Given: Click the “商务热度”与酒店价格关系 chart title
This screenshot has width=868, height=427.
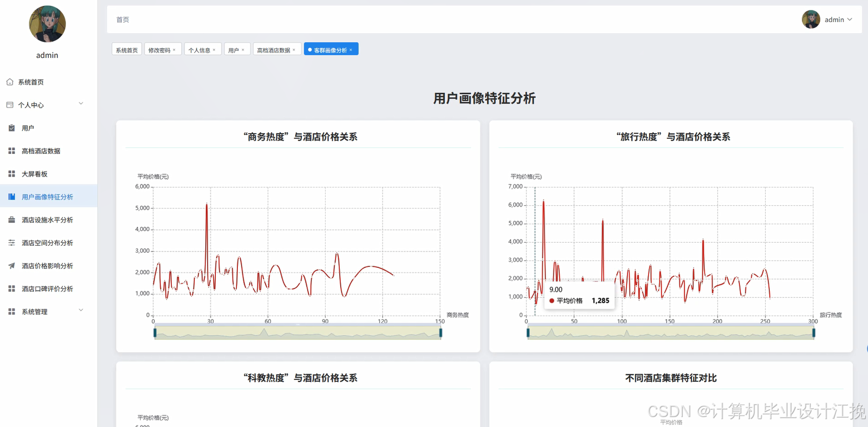Looking at the screenshot, I should (300, 137).
